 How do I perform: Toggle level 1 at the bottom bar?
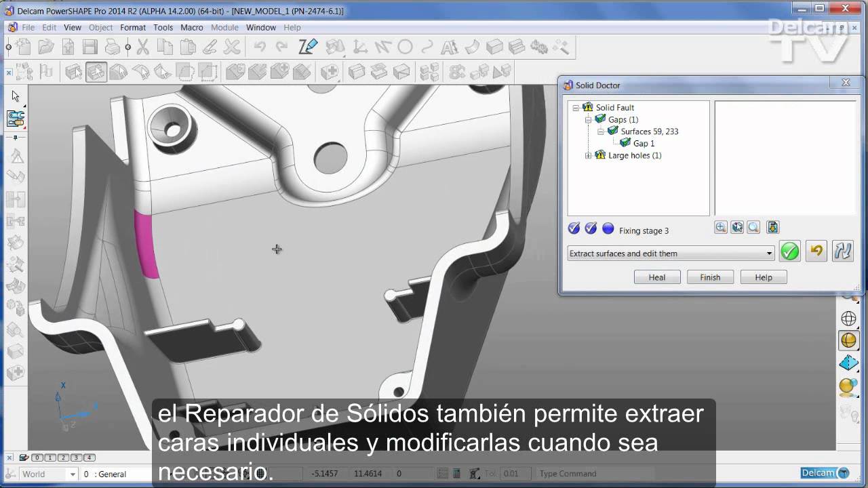50,457
